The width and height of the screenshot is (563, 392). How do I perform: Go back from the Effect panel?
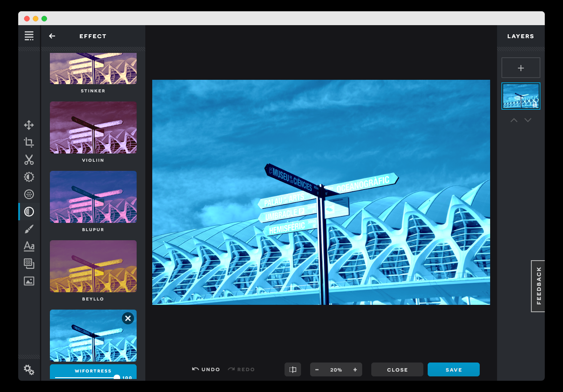52,36
